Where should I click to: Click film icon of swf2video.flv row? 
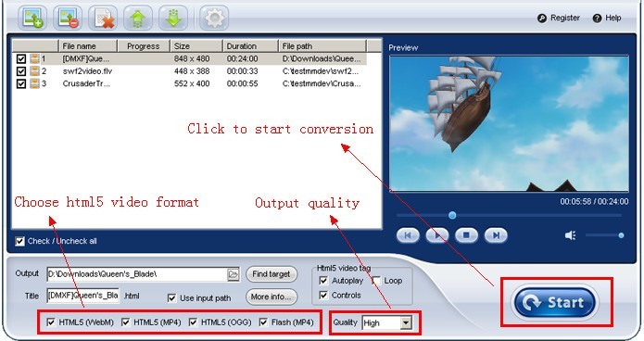click(x=34, y=71)
